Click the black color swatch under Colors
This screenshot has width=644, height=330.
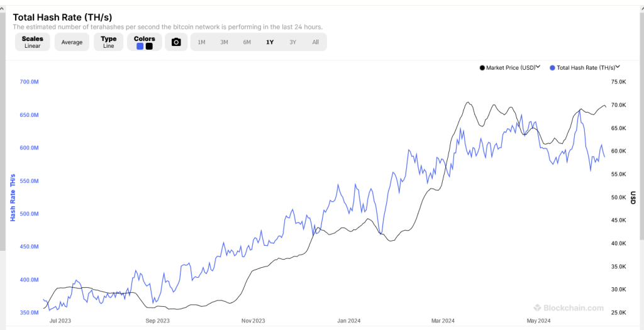tap(149, 46)
